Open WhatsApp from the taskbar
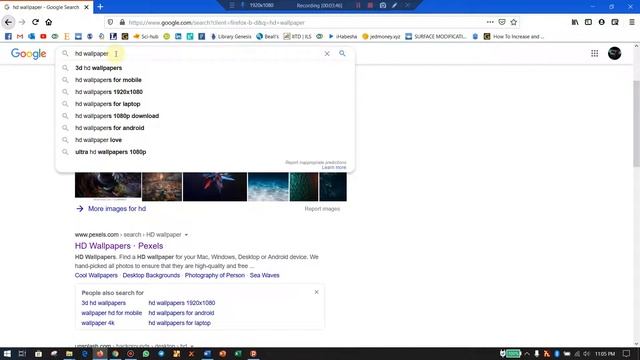 coord(146,353)
